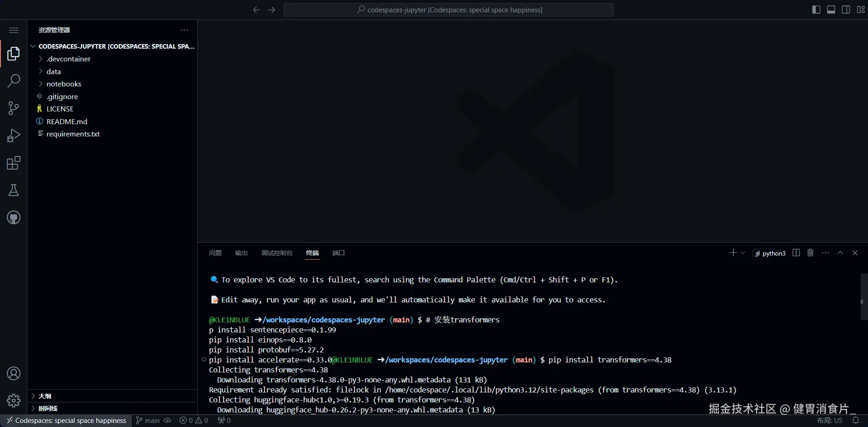Click the new terminal plus icon
This screenshot has width=868, height=427.
[x=733, y=253]
